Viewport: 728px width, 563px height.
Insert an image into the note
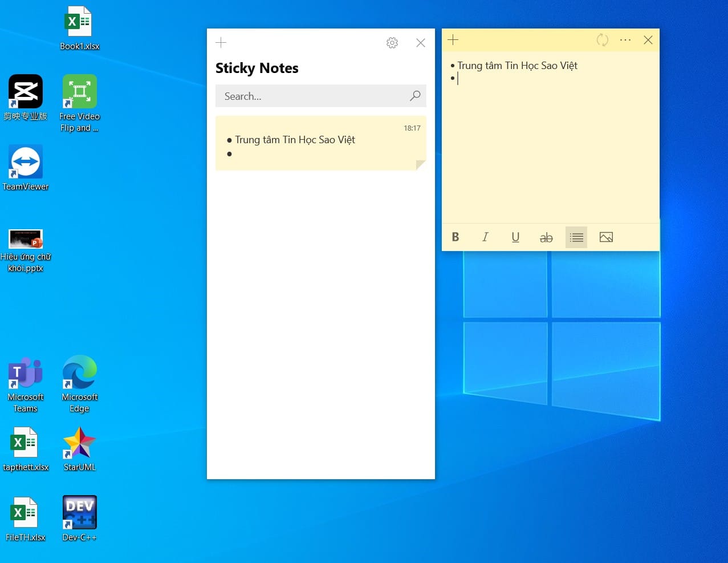[606, 237]
